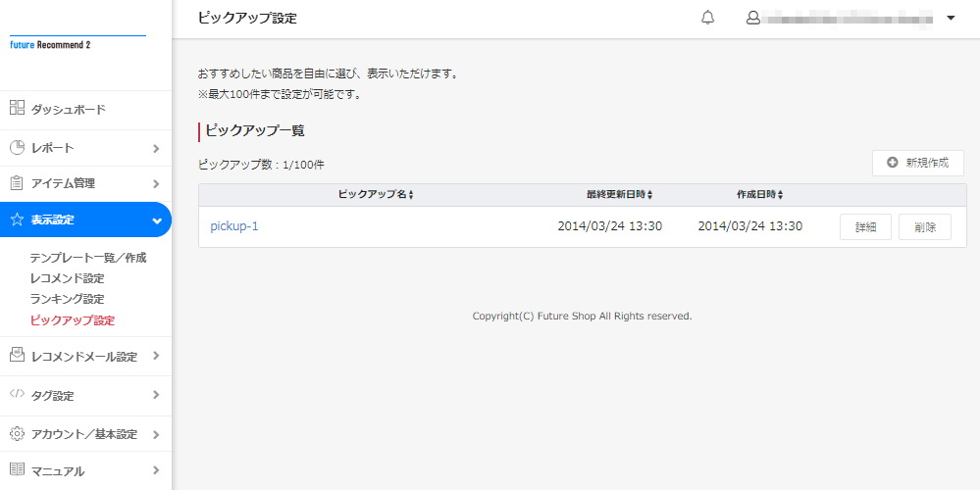Screen dimensions: 980x490
Task: Sort by 作成日時 arrow icon
Action: click(x=781, y=195)
